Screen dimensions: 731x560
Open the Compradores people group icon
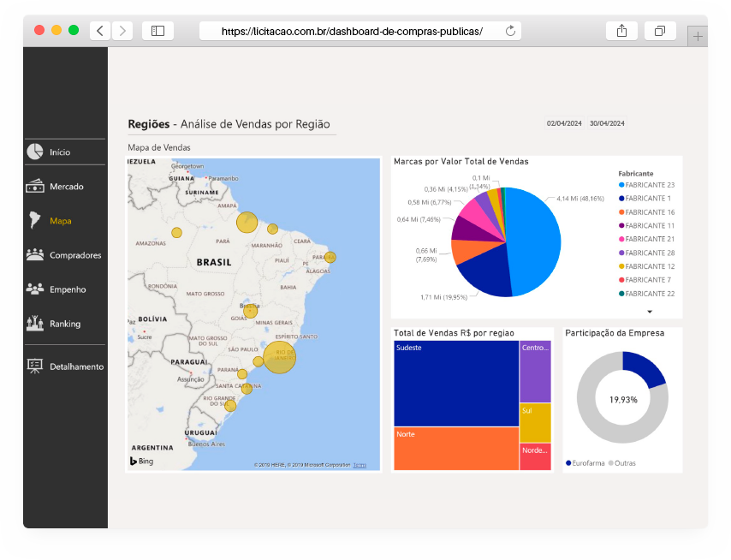click(x=35, y=254)
